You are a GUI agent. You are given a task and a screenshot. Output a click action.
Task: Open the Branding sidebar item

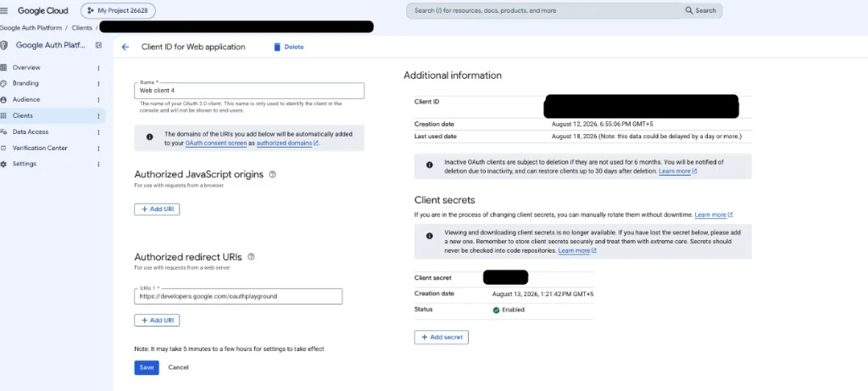(26, 84)
